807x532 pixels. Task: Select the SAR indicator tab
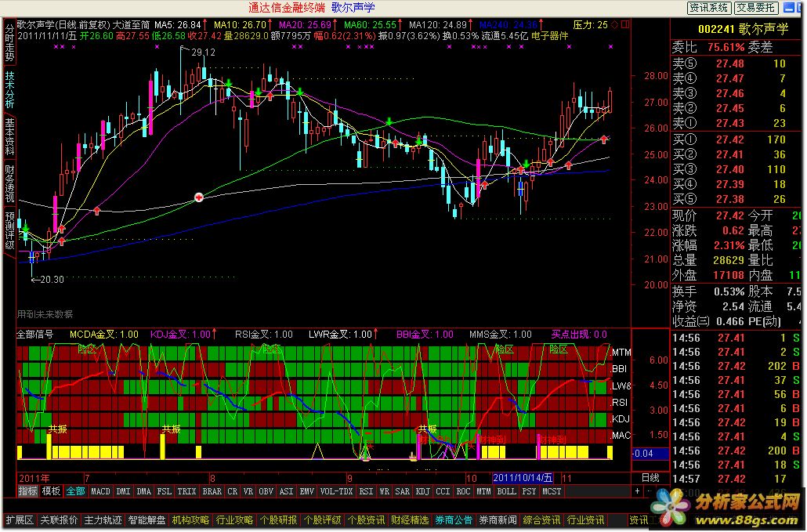[403, 491]
